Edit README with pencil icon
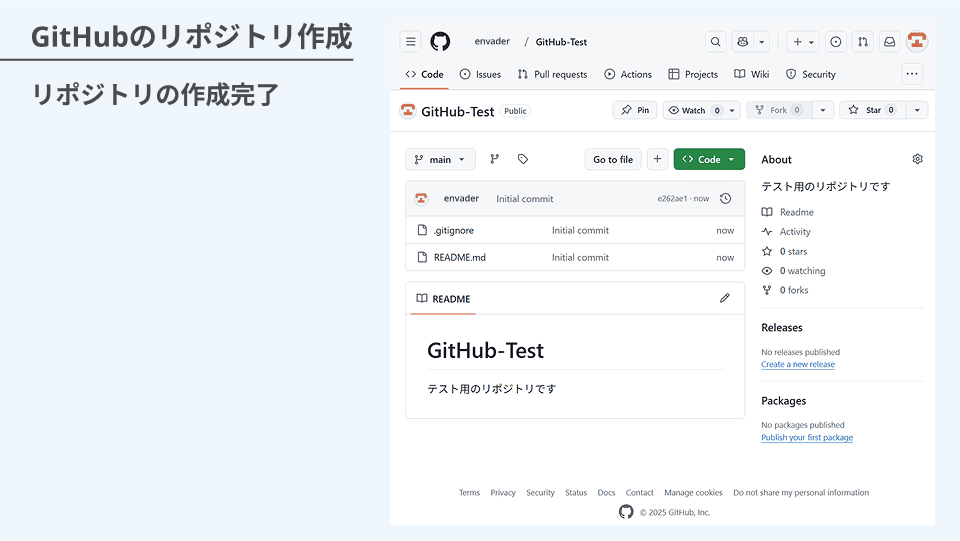The image size is (960, 541). coord(725,298)
